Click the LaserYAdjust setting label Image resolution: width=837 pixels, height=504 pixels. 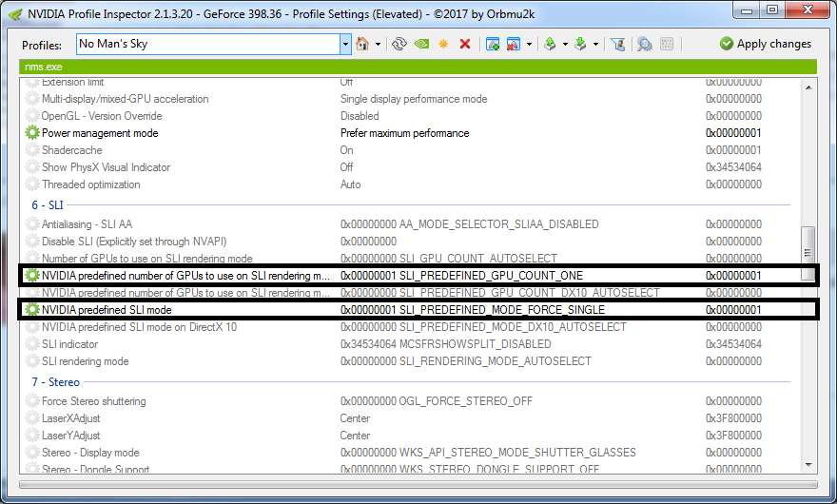(x=71, y=436)
